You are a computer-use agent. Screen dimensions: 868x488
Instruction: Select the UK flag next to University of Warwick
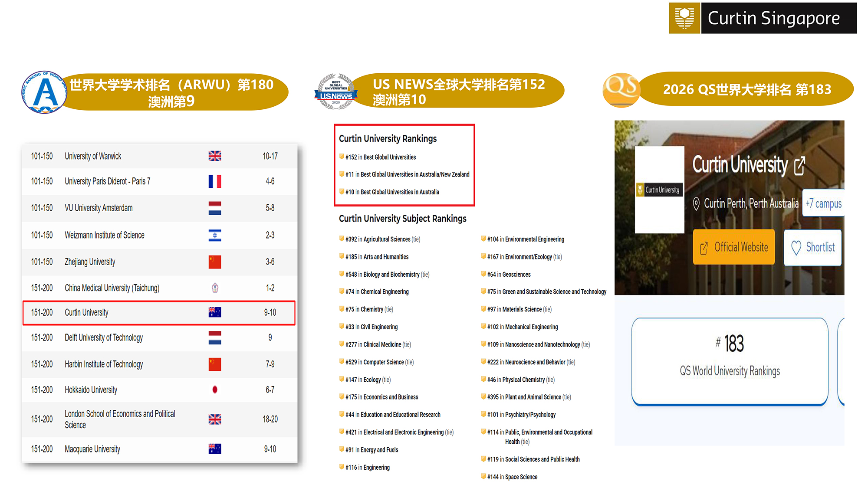(214, 156)
